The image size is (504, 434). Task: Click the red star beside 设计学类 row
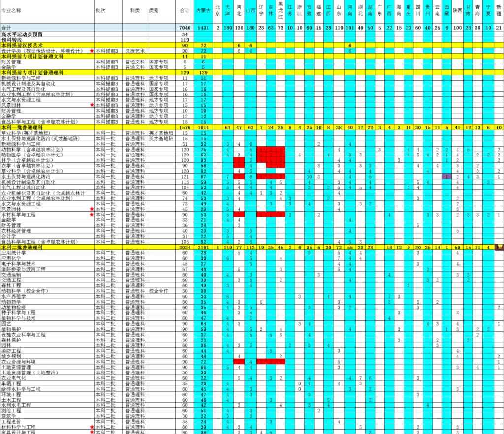point(92,51)
